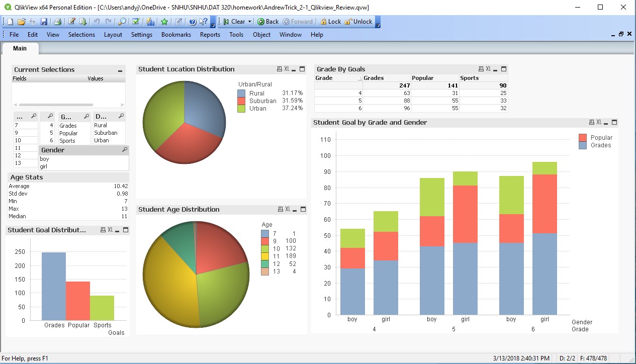Switch to the Main sheet tab
636x364 pixels.
coord(20,48)
